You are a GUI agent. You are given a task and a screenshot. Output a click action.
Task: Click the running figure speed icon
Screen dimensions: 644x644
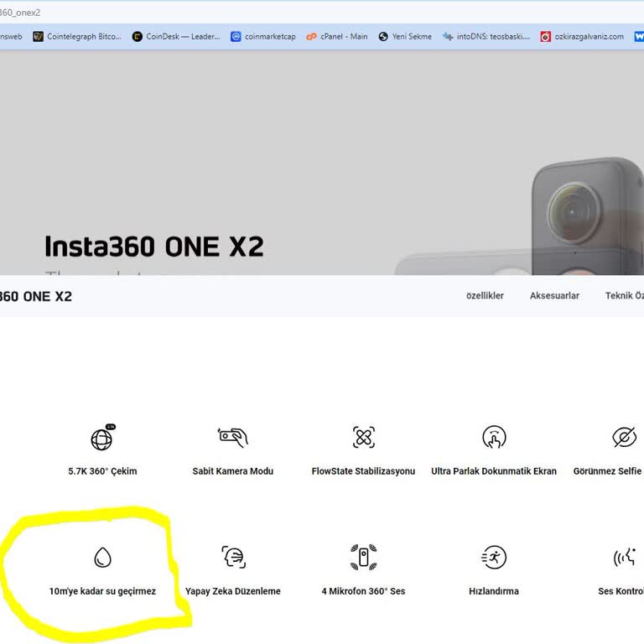494,557
